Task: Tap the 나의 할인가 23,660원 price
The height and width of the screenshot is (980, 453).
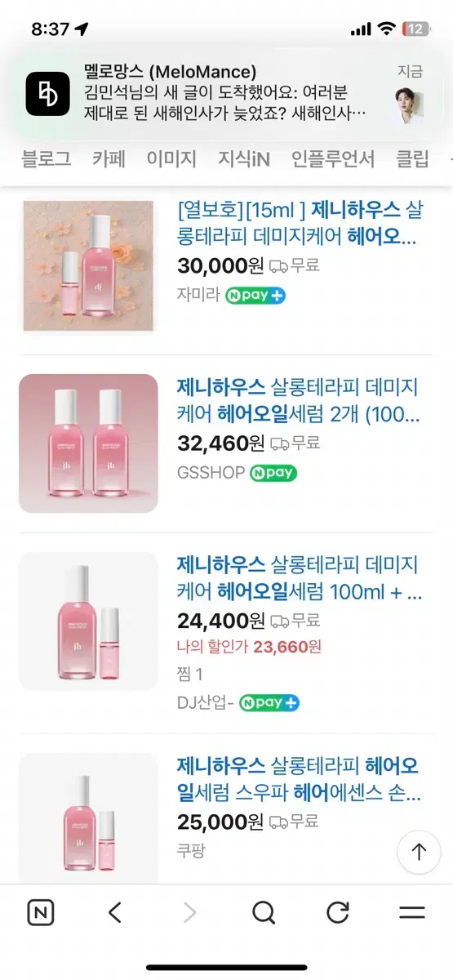Action: (249, 647)
